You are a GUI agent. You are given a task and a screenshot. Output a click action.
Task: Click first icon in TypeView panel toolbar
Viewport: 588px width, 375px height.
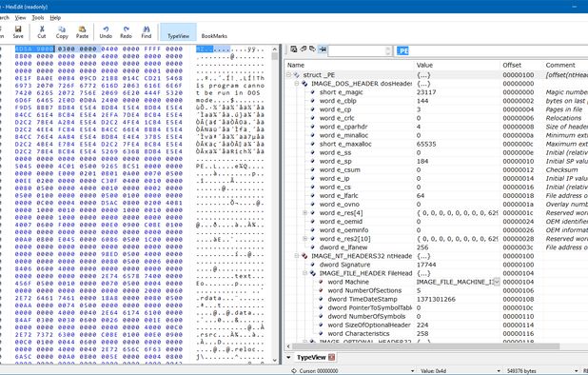click(x=294, y=49)
